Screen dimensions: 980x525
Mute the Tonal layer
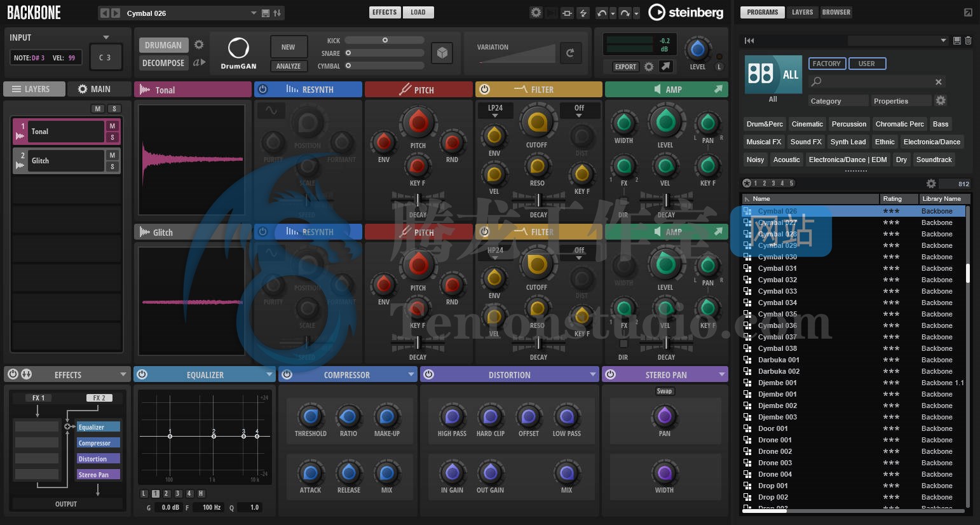(x=112, y=126)
